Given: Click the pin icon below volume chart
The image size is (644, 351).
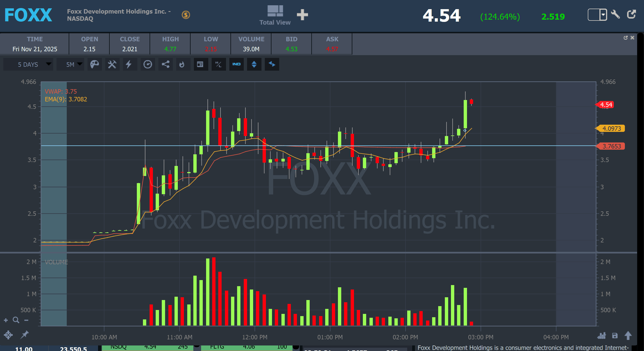Looking at the screenshot, I should click(25, 335).
